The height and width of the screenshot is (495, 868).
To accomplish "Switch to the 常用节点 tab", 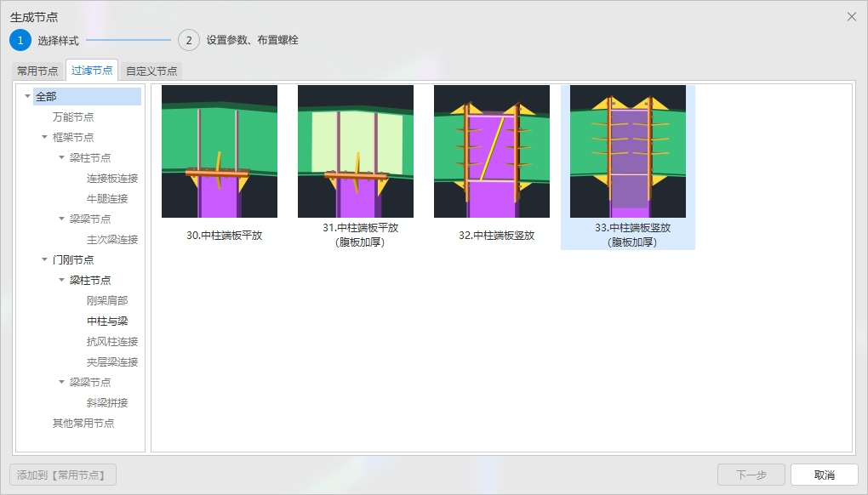I will 37,71.
